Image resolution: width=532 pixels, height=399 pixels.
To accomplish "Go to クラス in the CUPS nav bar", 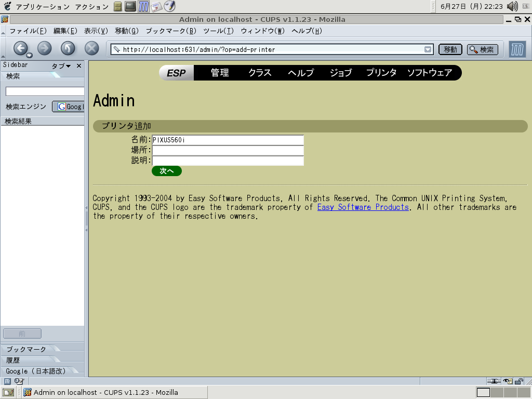I will (x=260, y=73).
